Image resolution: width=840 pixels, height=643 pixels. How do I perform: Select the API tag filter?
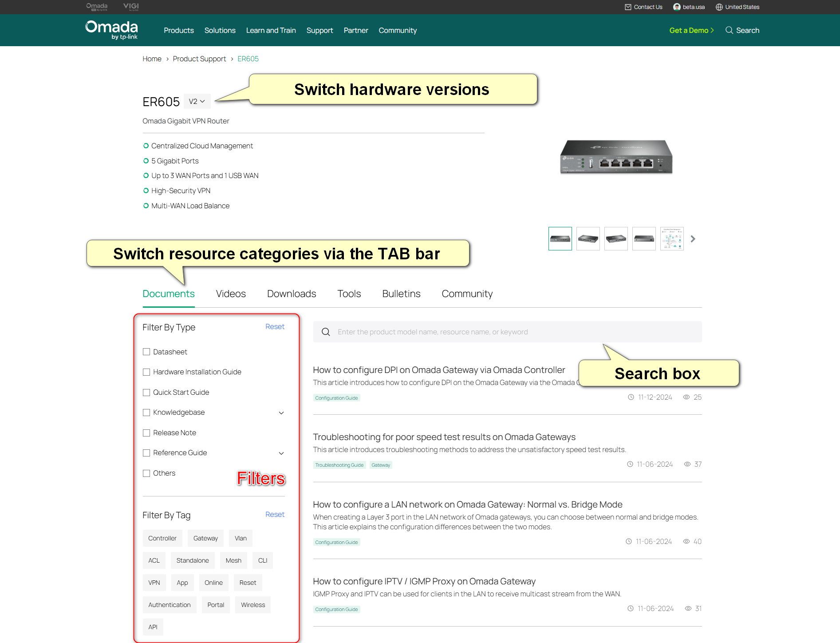[x=153, y=627]
